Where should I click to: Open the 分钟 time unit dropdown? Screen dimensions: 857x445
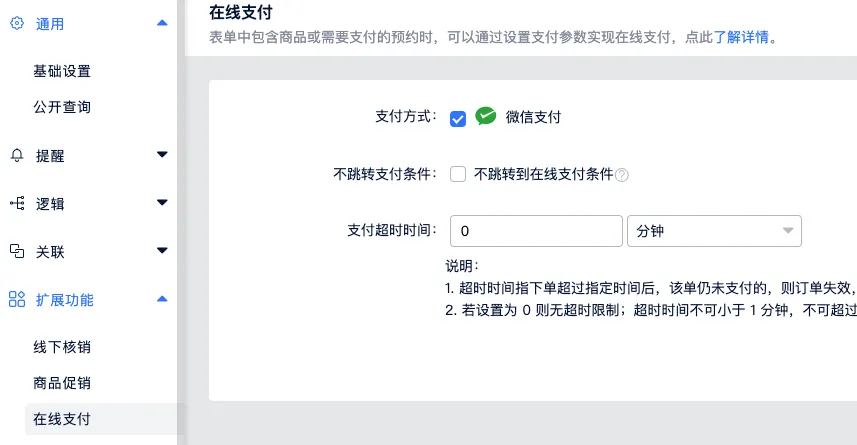pos(714,231)
